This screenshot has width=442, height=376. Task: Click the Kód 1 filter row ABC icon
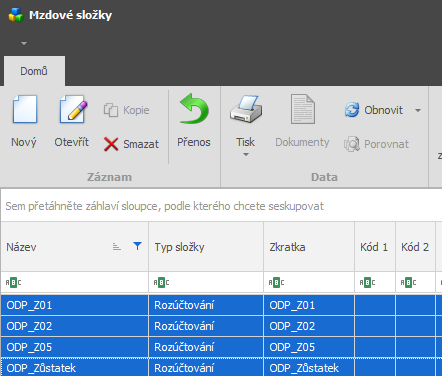367,283
